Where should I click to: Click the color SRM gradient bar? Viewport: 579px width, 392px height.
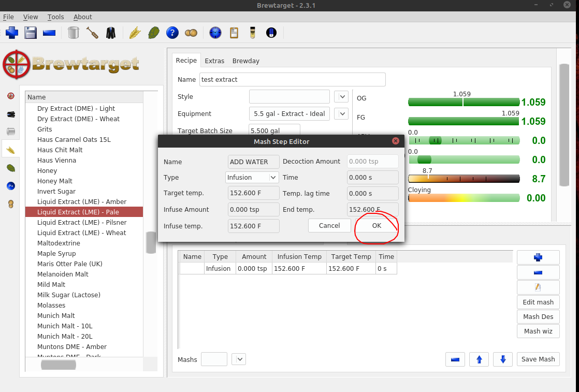click(x=464, y=179)
